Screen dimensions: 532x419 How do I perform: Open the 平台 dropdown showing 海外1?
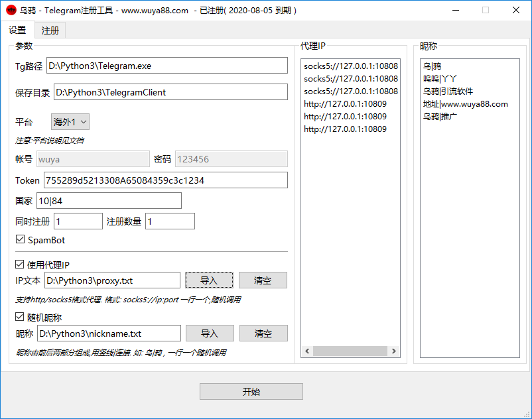coord(70,122)
